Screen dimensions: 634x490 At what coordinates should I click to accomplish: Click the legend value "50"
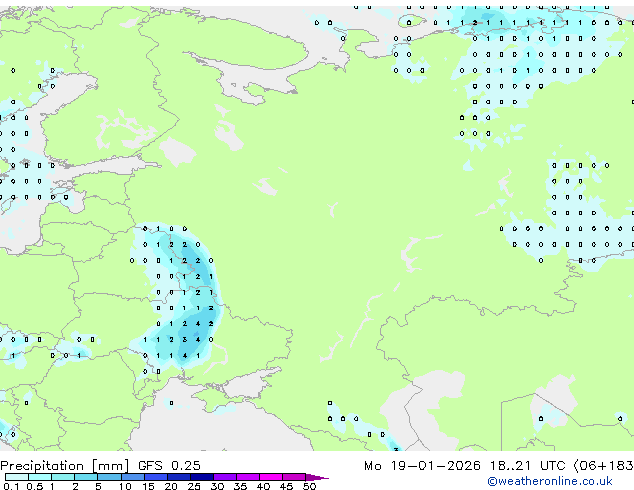coord(309,486)
